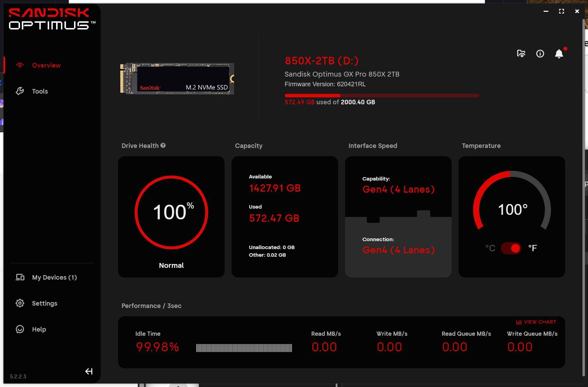This screenshot has width=588, height=387.
Task: Open the Overview section in the sidebar
Action: click(46, 65)
